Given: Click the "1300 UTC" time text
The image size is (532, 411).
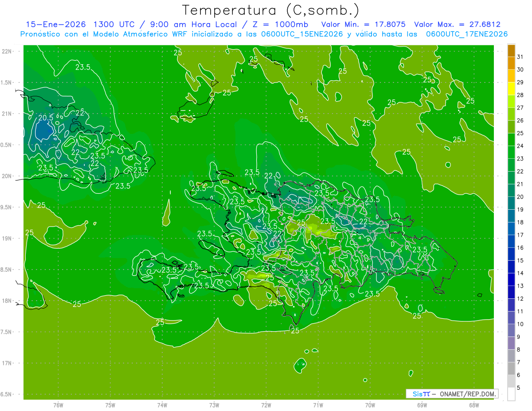Looking at the screenshot, I should (113, 24).
